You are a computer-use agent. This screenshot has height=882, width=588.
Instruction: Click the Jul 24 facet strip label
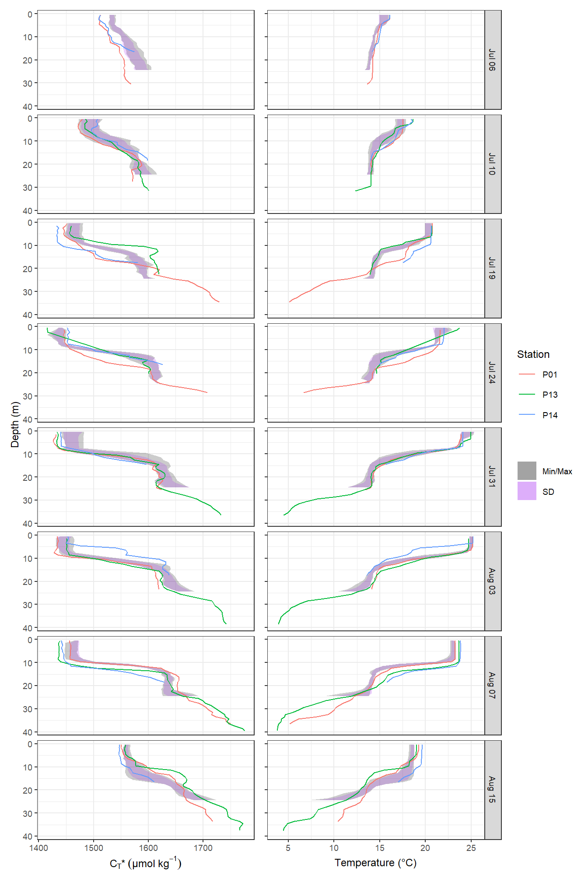point(492,373)
